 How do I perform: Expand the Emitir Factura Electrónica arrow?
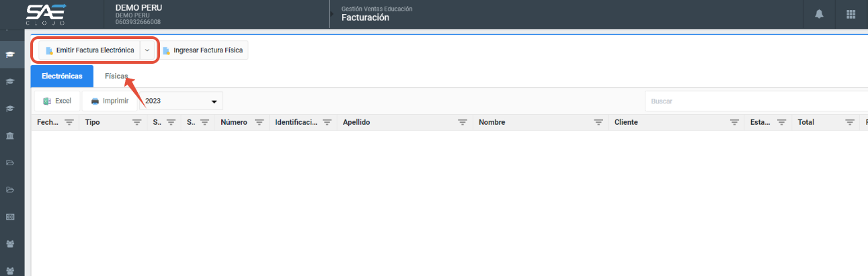pos(147,50)
